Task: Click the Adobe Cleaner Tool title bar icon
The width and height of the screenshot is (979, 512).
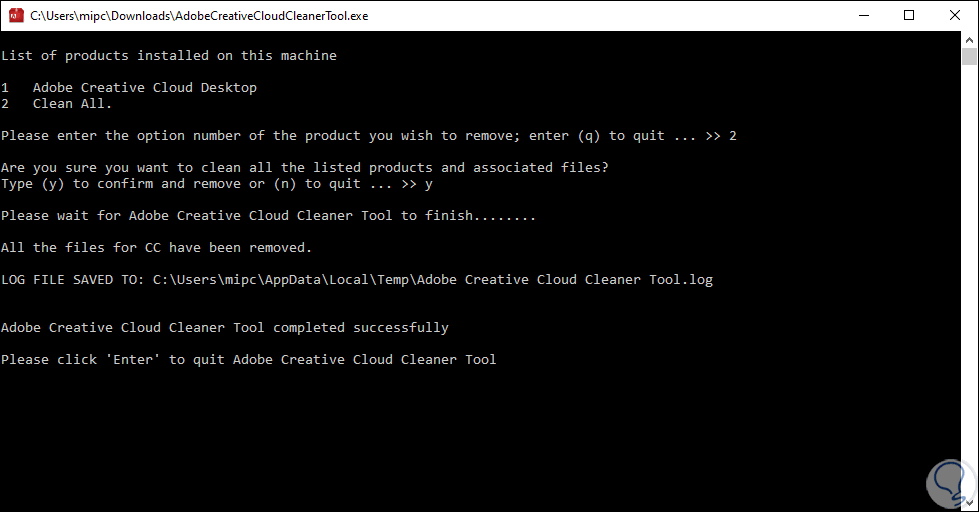Action: click(x=16, y=15)
